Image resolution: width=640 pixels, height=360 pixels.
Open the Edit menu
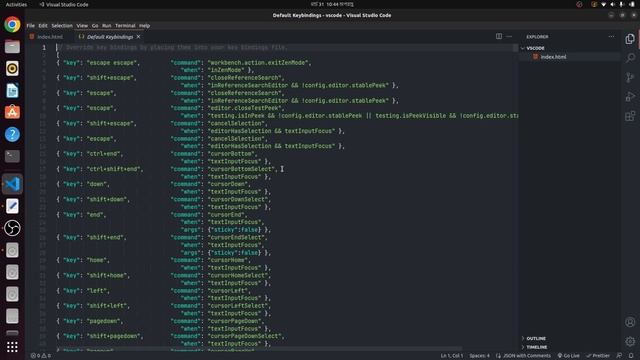(43, 25)
